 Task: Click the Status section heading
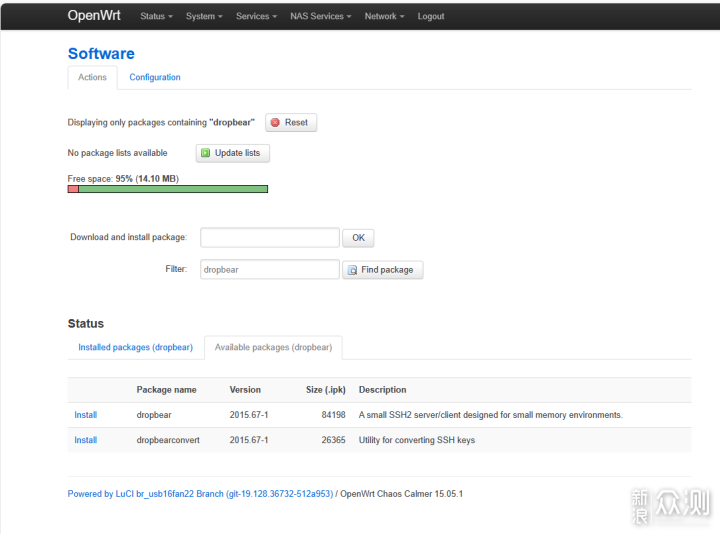(86, 323)
